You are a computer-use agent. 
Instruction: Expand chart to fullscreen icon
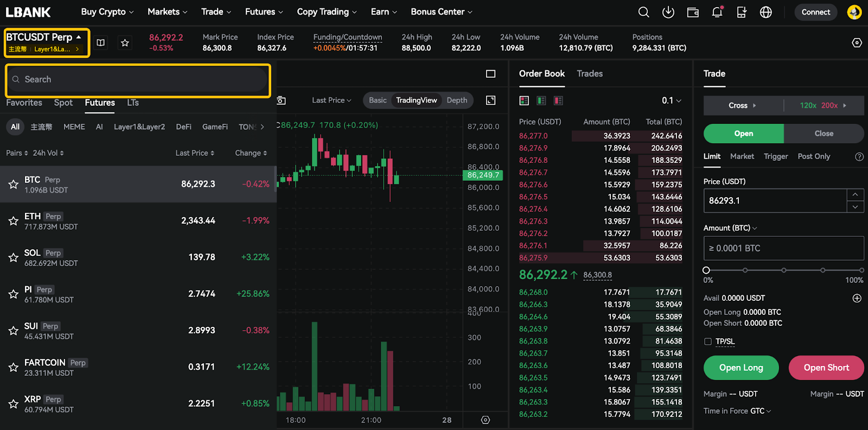point(491,100)
